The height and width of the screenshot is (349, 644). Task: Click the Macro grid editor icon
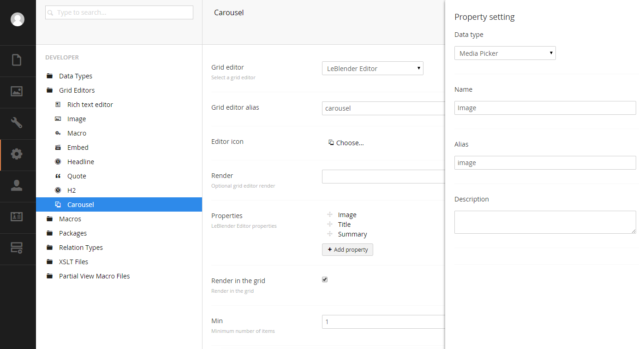[x=58, y=133]
